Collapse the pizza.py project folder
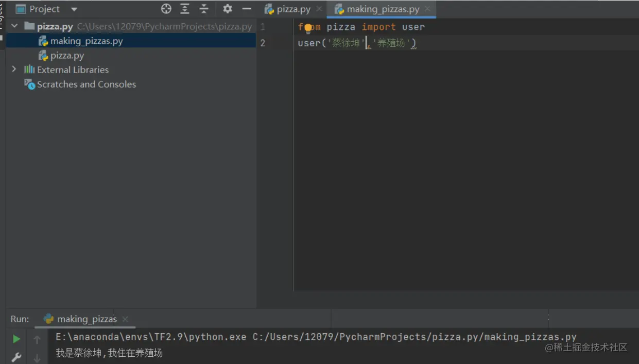Screen dimensions: 639x364 (14, 26)
